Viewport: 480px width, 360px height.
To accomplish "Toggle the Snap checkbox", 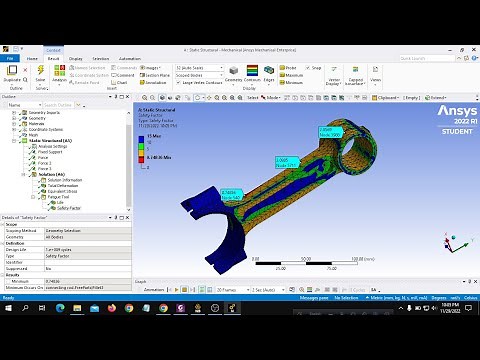I will [308, 68].
